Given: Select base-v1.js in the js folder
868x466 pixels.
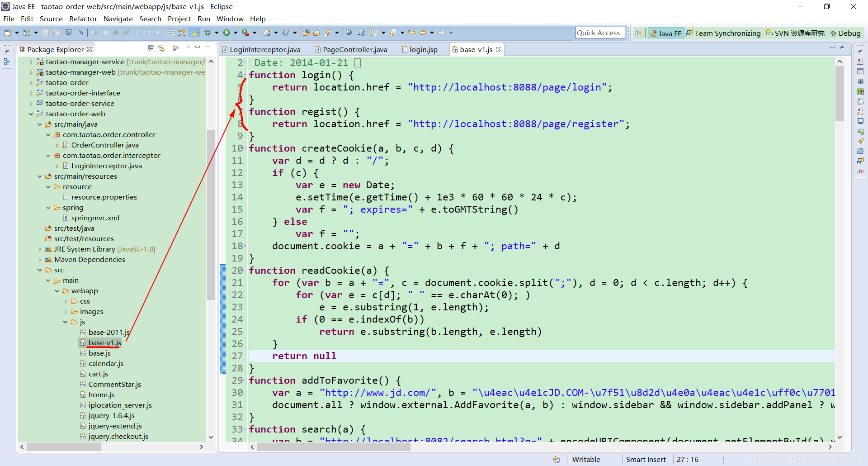Looking at the screenshot, I should [x=104, y=343].
